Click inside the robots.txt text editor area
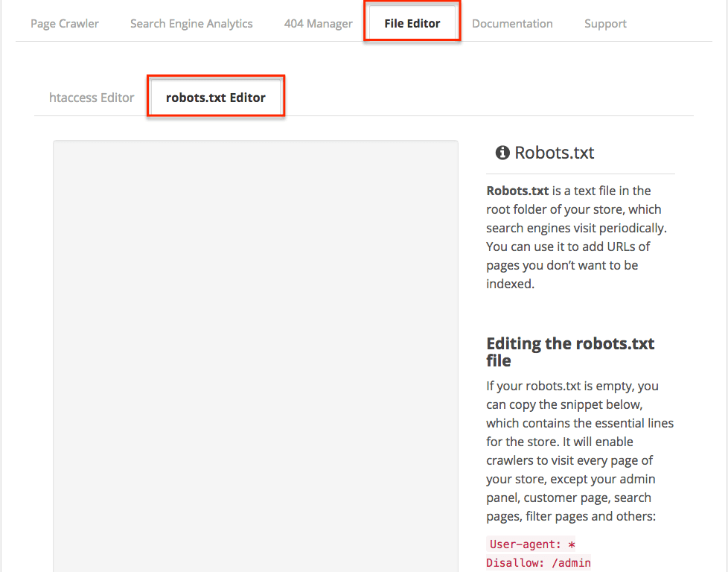 click(255, 356)
